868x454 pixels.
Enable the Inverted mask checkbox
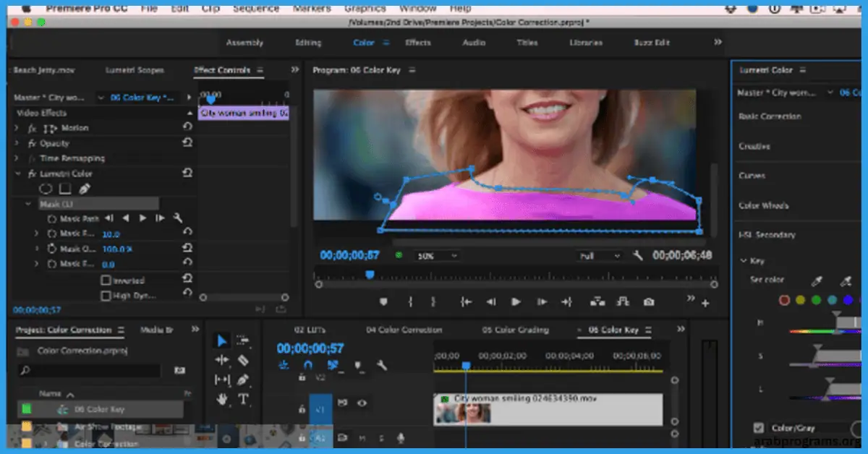106,280
